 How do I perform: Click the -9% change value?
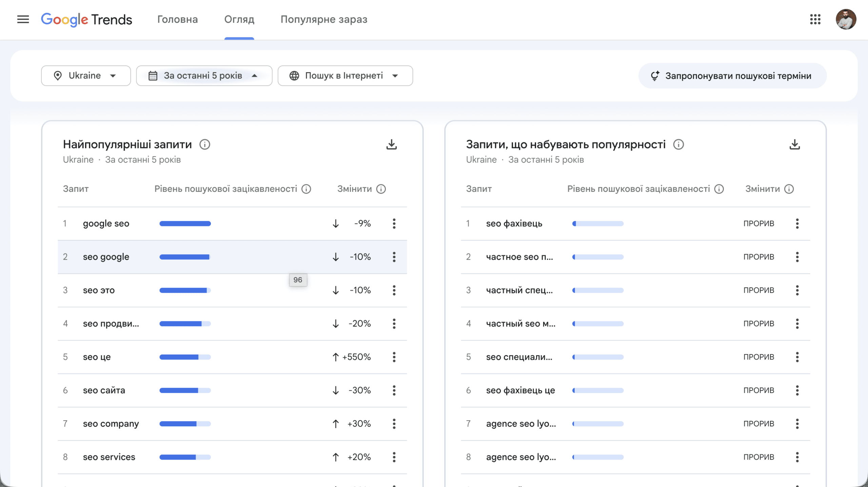362,224
